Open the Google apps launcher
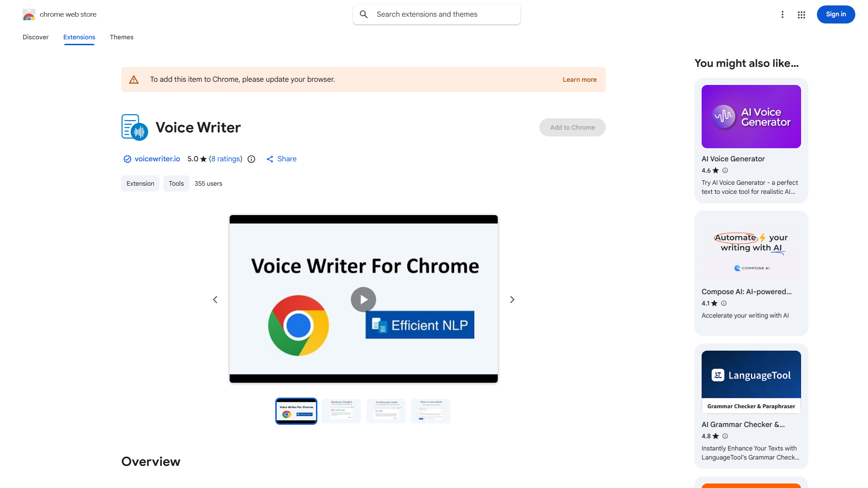 (x=802, y=14)
